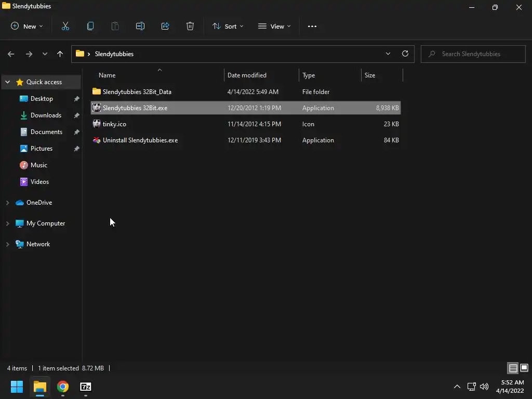The image size is (532, 399).
Task: Select Downloads in Quick access
Action: point(46,115)
